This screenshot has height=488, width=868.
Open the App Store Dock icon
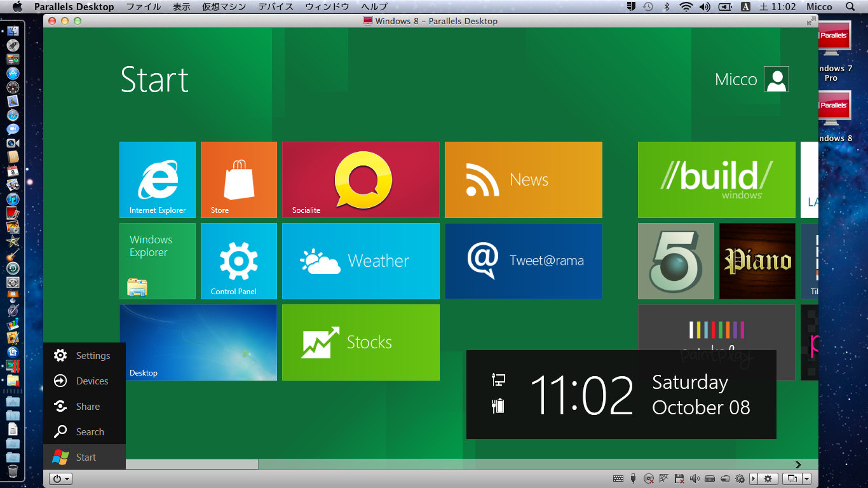(x=13, y=72)
